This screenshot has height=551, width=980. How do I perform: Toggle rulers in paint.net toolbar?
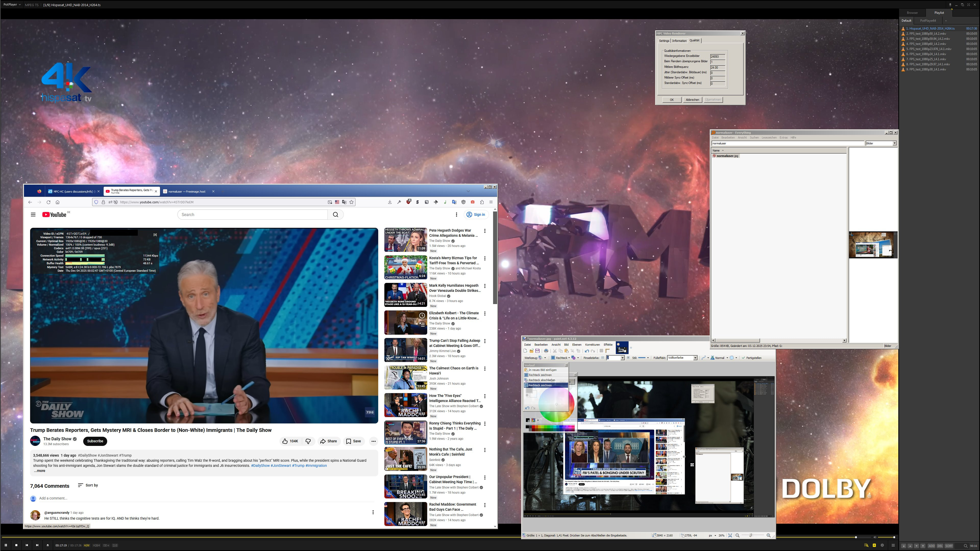point(607,351)
